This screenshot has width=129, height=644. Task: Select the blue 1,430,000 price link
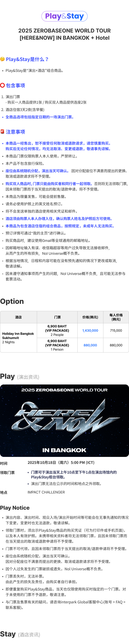click(90, 330)
